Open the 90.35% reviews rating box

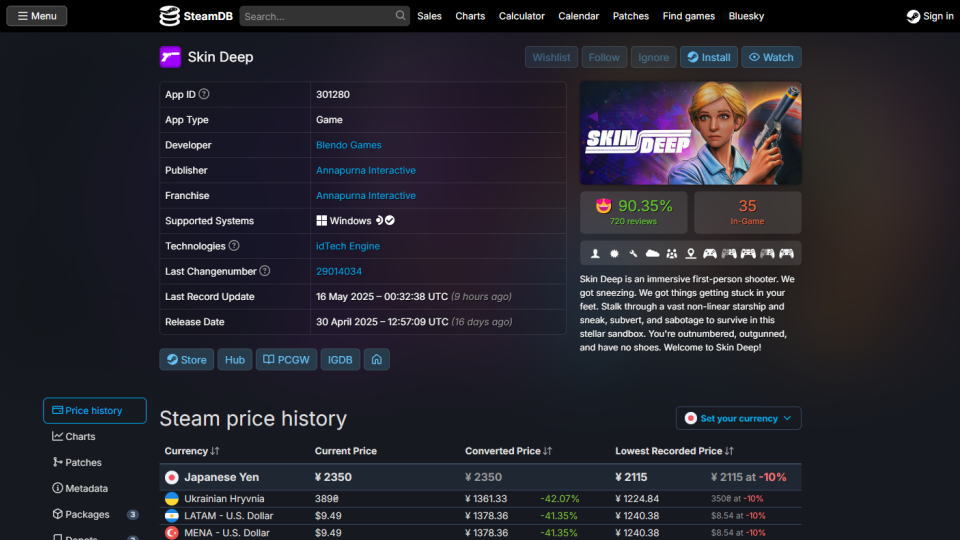634,212
